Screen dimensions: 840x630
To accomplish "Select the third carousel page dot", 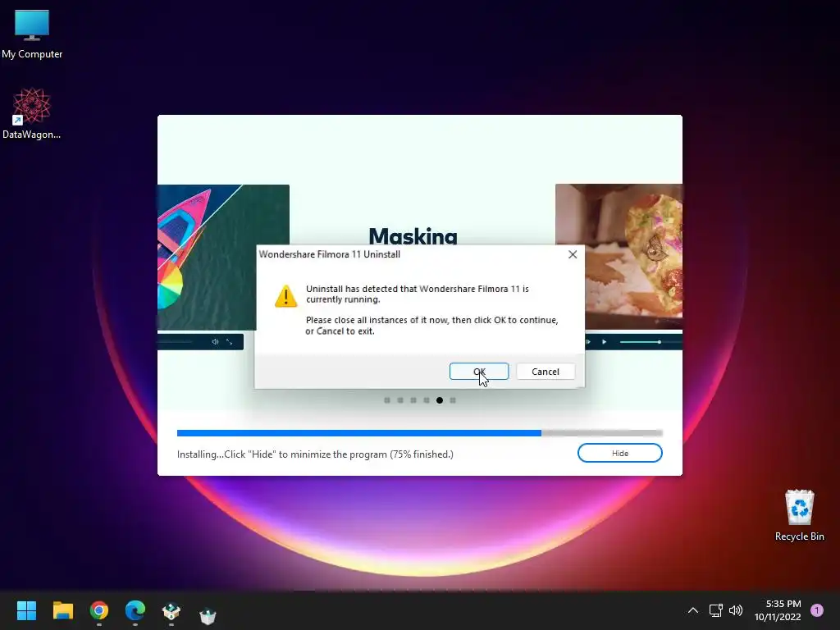I will 413,400.
